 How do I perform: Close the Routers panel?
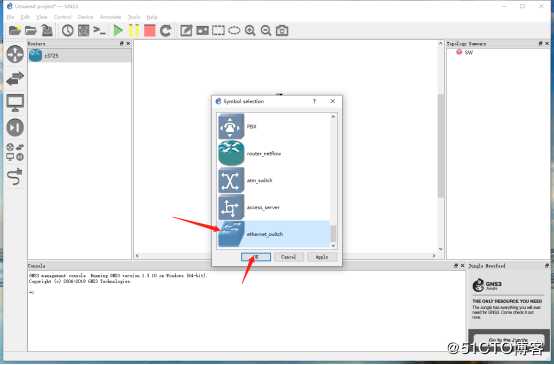click(128, 43)
